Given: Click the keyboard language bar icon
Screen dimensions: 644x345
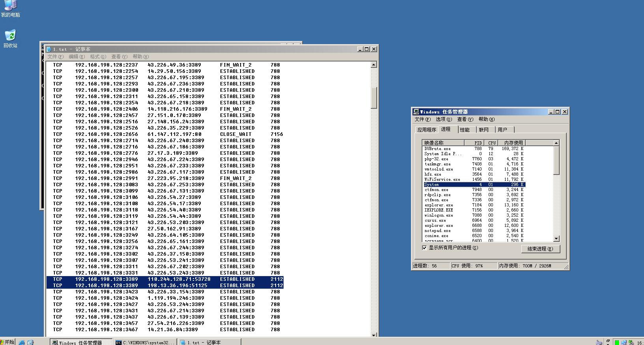Looking at the screenshot, I should click(x=599, y=342).
